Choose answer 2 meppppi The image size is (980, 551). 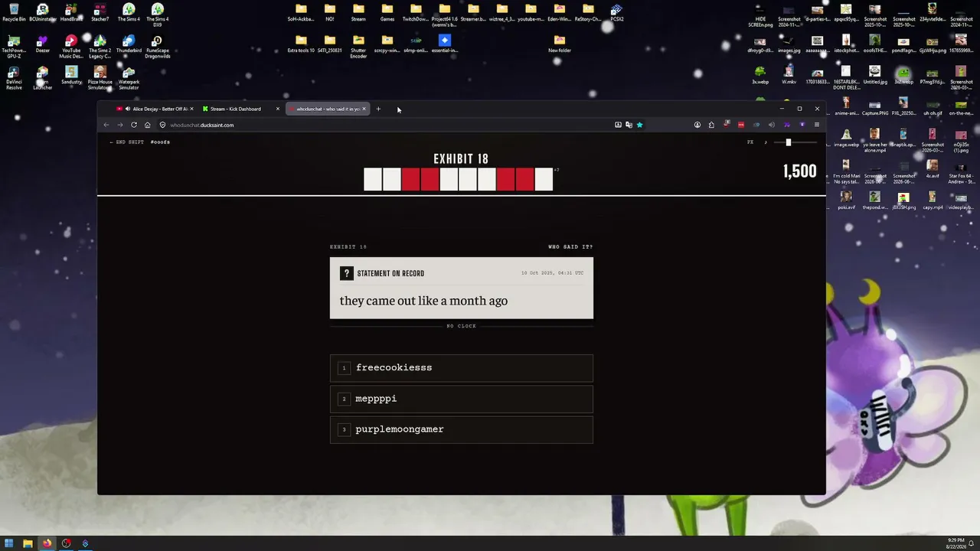point(462,399)
